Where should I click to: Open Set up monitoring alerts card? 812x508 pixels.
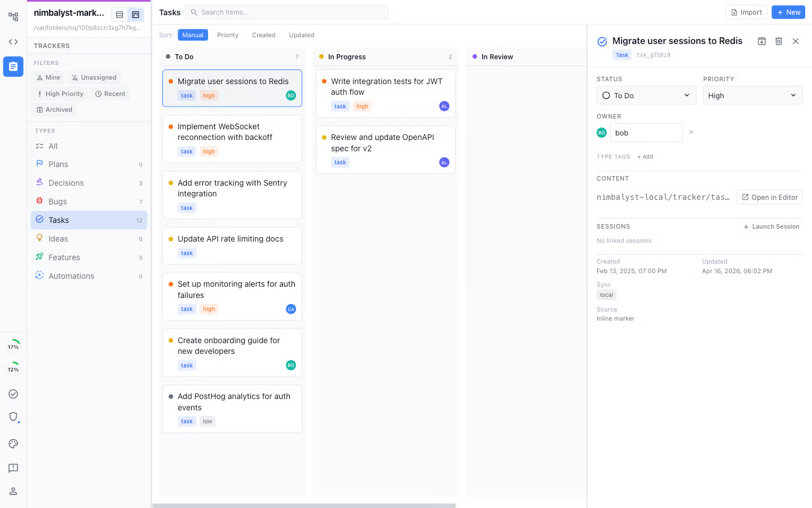point(232,296)
